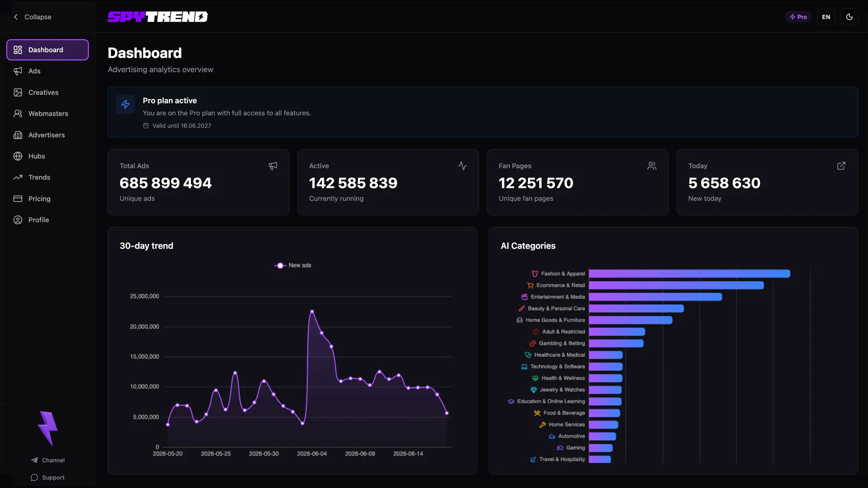
Task: Click the Fan Pages value 12 251 570
Action: tap(536, 183)
